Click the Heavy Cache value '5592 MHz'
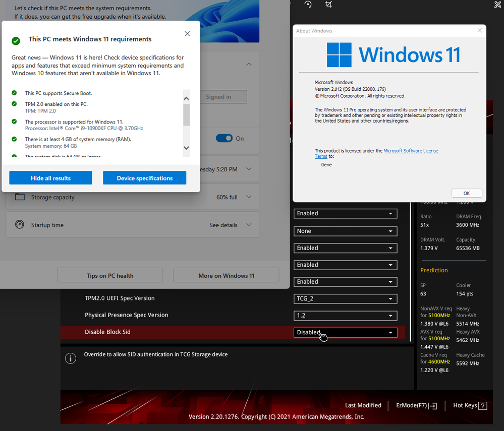504x431 pixels. click(468, 363)
